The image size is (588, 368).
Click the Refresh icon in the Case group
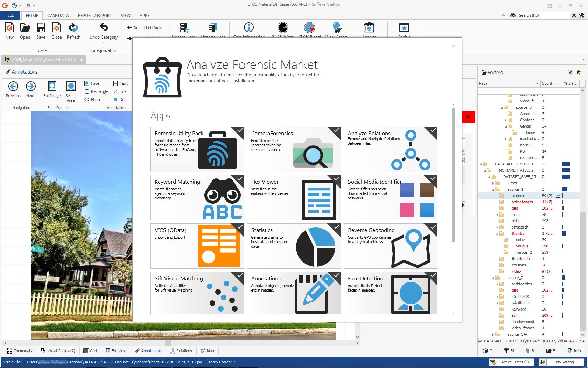(x=73, y=32)
